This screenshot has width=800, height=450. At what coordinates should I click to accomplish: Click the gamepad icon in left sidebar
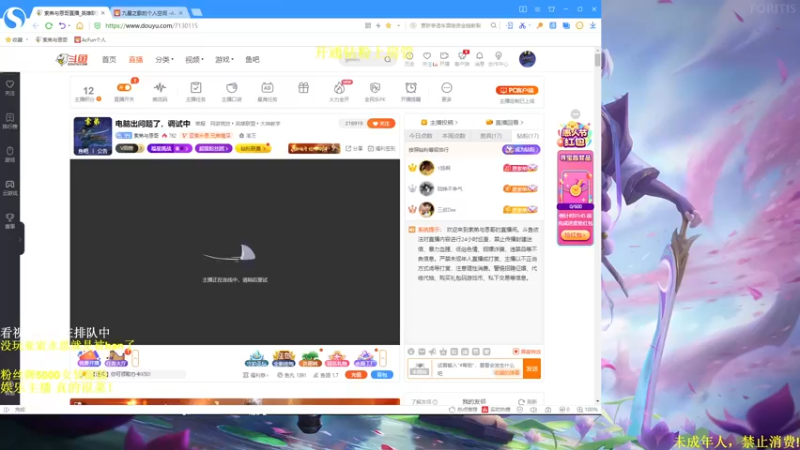[x=10, y=184]
